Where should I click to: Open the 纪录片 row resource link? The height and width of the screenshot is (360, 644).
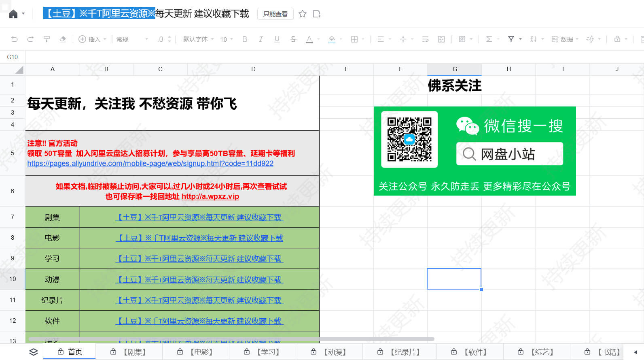199,300
